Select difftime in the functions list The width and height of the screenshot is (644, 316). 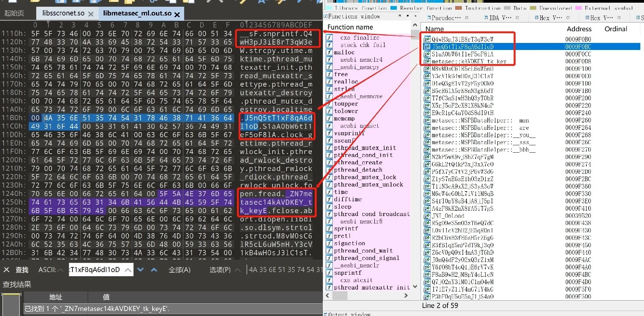pos(347,199)
